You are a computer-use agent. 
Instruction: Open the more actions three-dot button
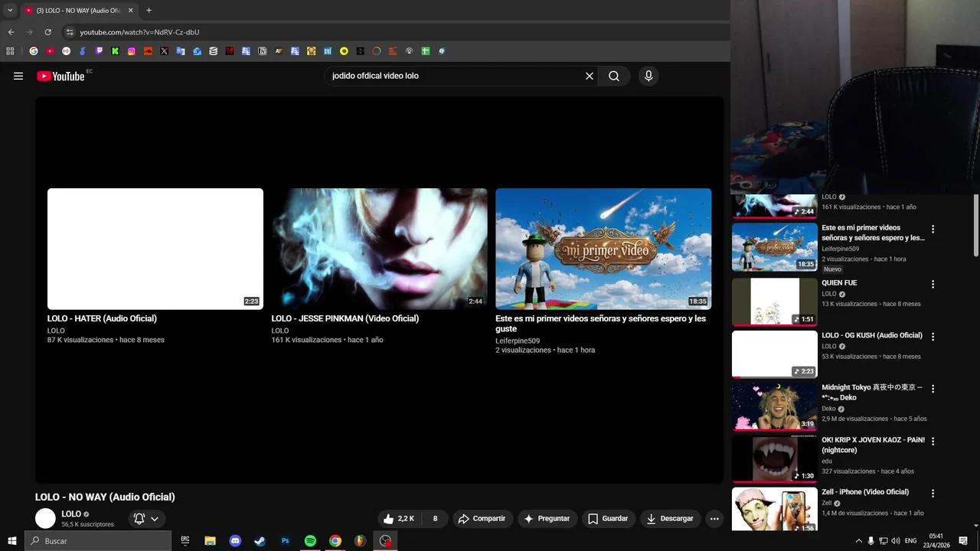pos(714,518)
